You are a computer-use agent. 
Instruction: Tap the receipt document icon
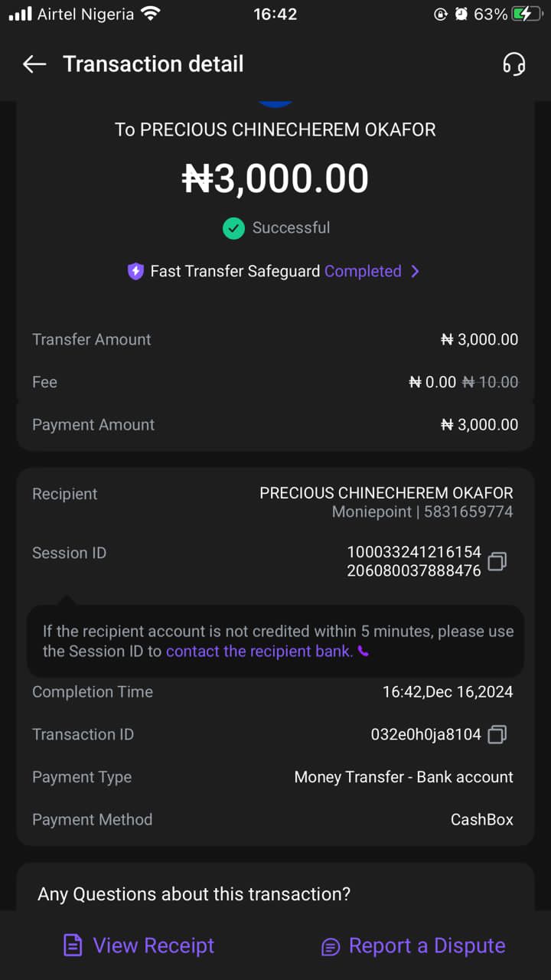(x=73, y=946)
